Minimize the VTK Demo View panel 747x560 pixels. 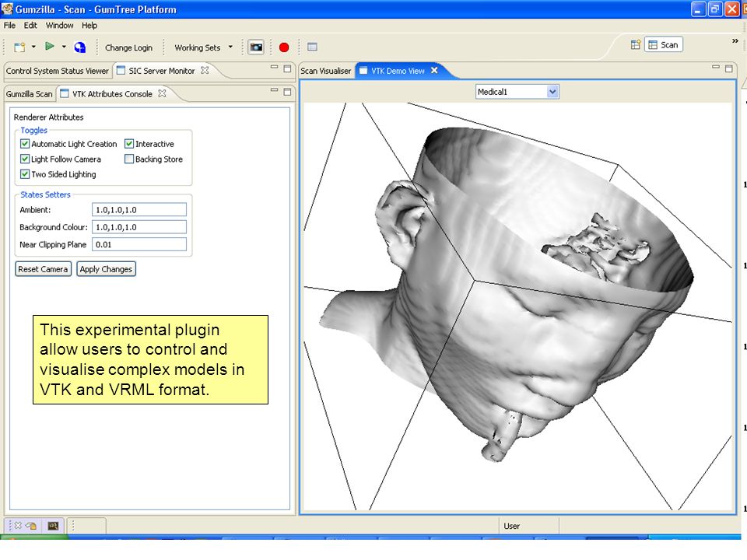[x=716, y=68]
